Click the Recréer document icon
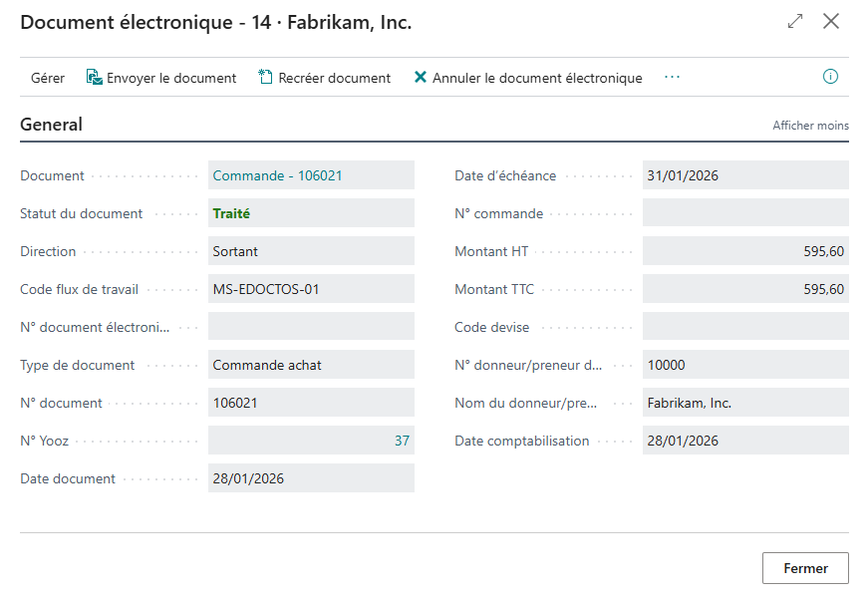Screen dimensions: 868x602 click(266, 78)
